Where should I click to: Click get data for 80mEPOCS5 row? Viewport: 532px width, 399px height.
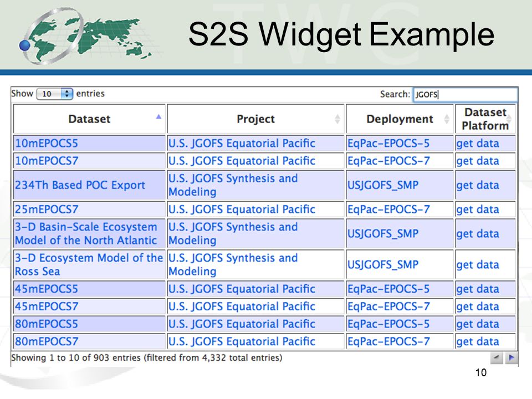point(478,324)
